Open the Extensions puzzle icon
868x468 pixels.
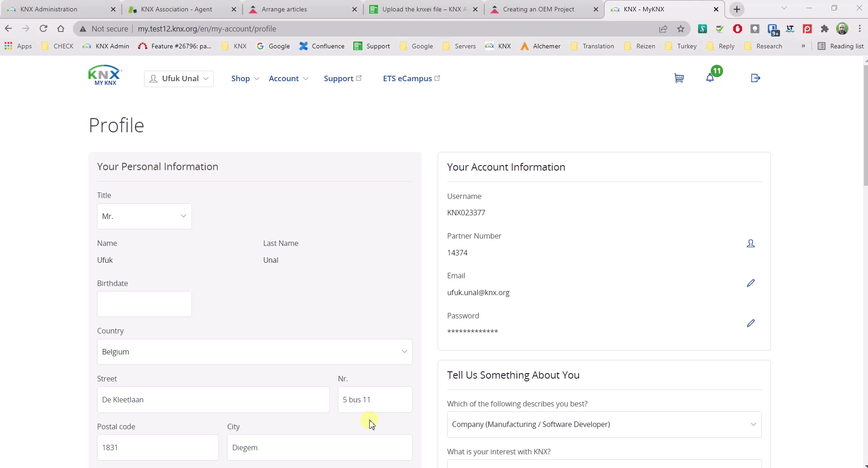(x=825, y=29)
